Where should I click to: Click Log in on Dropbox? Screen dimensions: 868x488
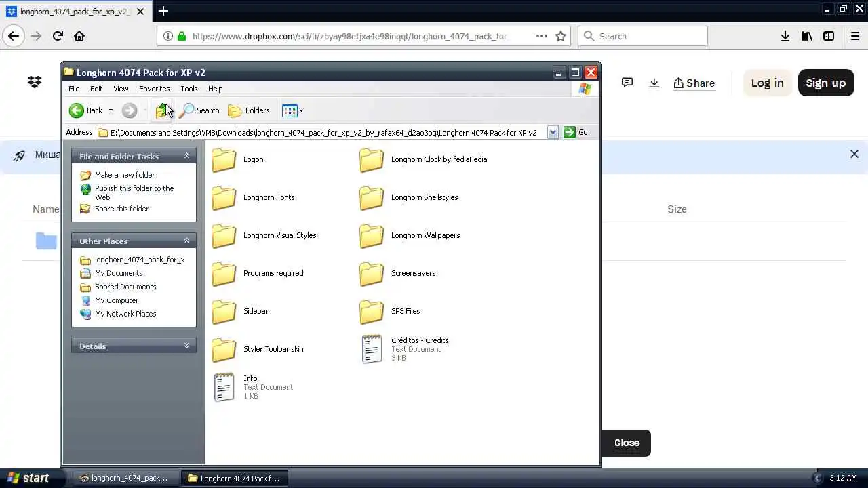(767, 83)
